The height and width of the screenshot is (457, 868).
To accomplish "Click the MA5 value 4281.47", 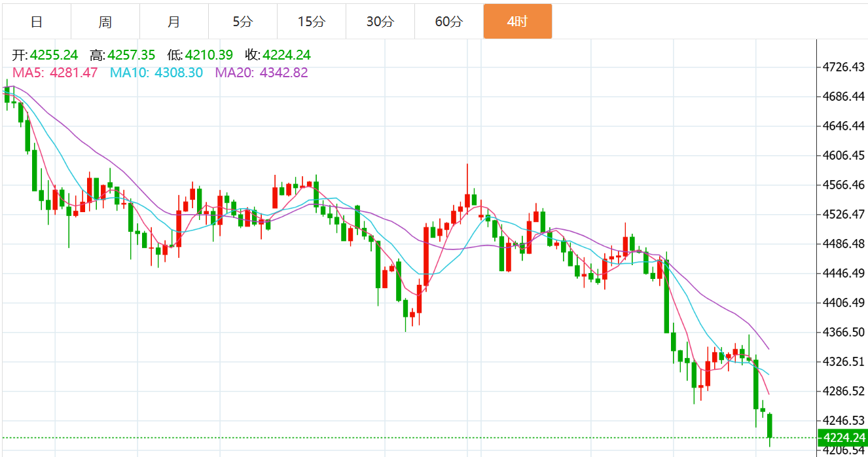I will point(74,73).
